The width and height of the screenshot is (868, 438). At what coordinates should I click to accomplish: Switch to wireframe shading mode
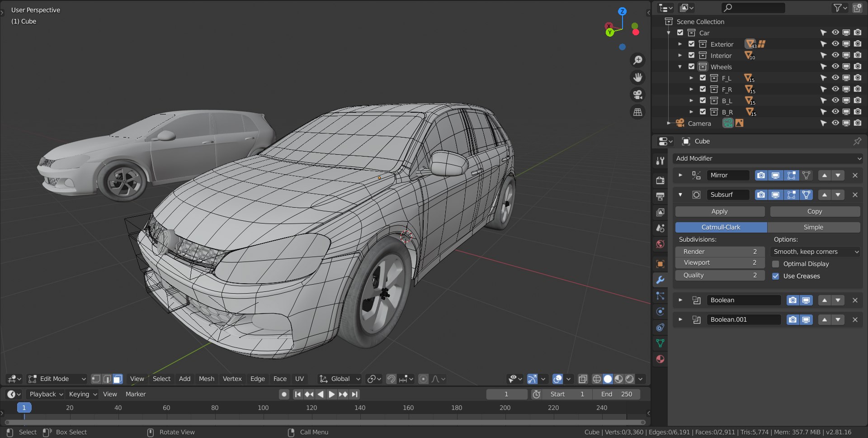pos(597,379)
